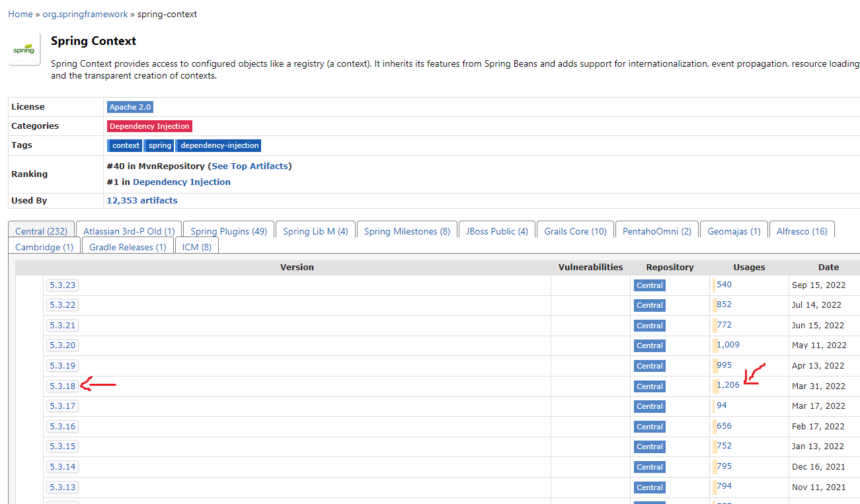Click Central badge in 5.3.23 row
This screenshot has width=860, height=504.
point(649,285)
